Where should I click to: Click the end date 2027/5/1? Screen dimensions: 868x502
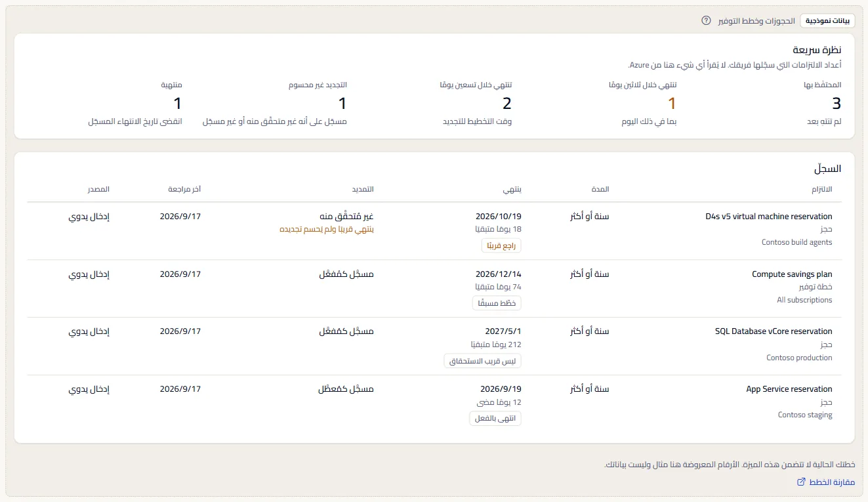click(x=502, y=331)
